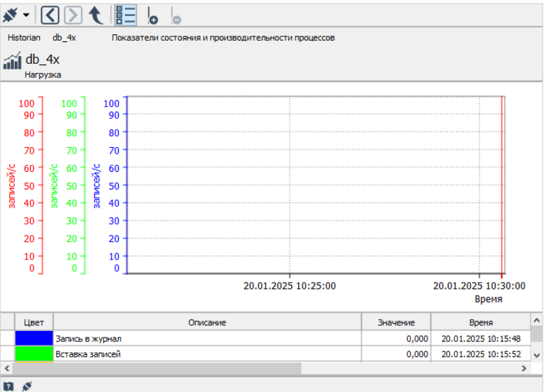Click the db_4x chart icon
Image resolution: width=544 pixels, height=392 pixels.
12,61
